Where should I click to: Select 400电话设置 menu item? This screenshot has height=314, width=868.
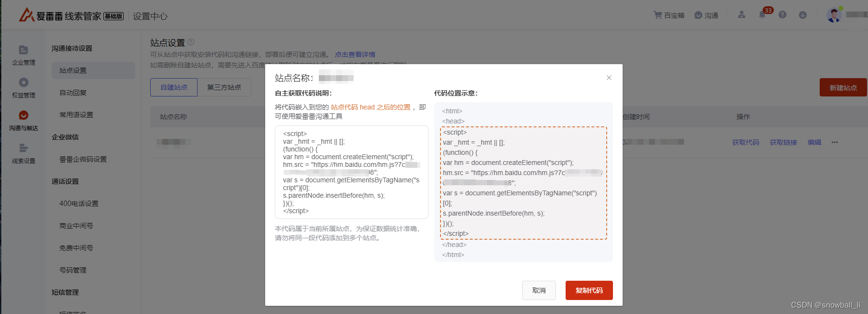pyautogui.click(x=79, y=204)
